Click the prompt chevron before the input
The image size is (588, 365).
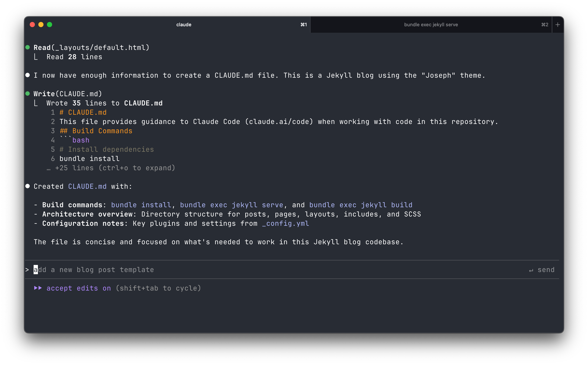click(x=27, y=270)
